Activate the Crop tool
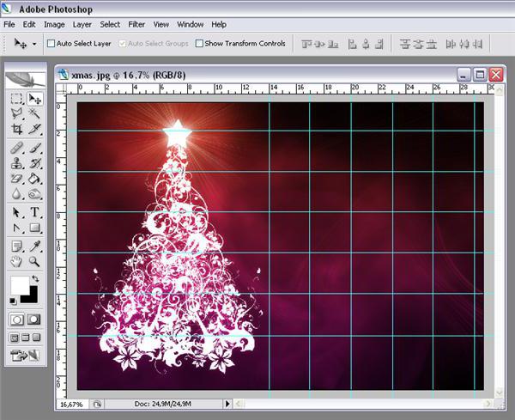 coord(16,129)
